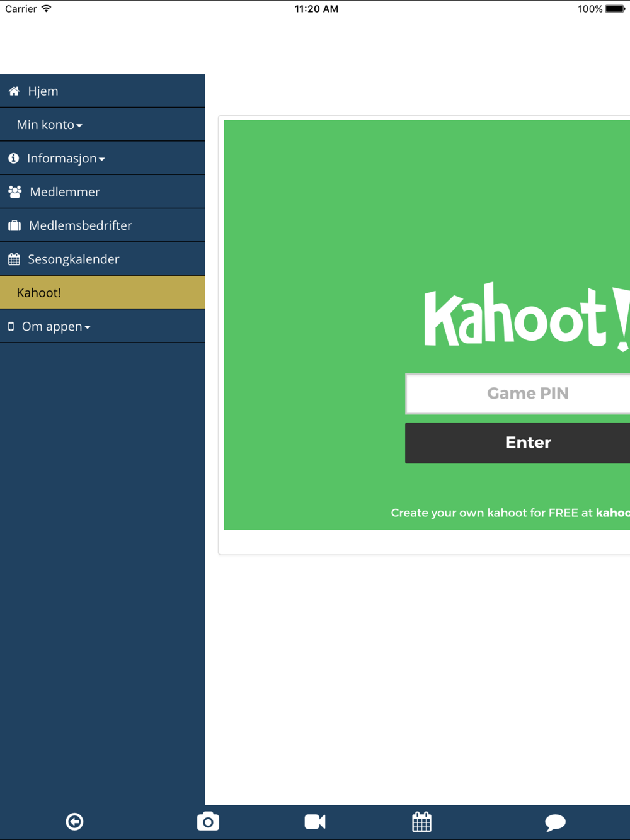
Task: Click the Min konto label
Action: tap(45, 125)
